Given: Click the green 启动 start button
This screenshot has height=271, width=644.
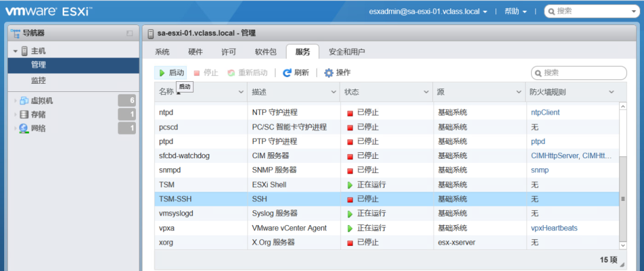Looking at the screenshot, I should tap(171, 73).
